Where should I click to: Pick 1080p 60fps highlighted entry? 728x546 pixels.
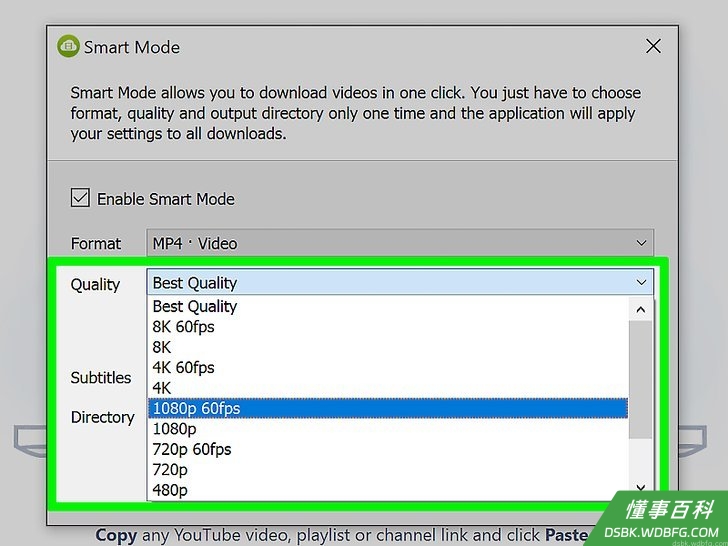(388, 409)
